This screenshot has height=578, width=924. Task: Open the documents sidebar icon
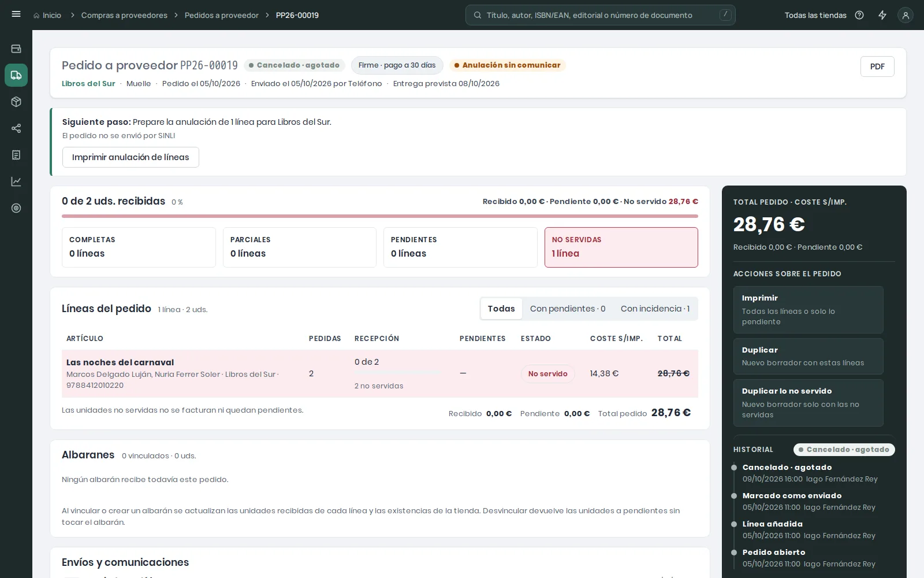[16, 155]
